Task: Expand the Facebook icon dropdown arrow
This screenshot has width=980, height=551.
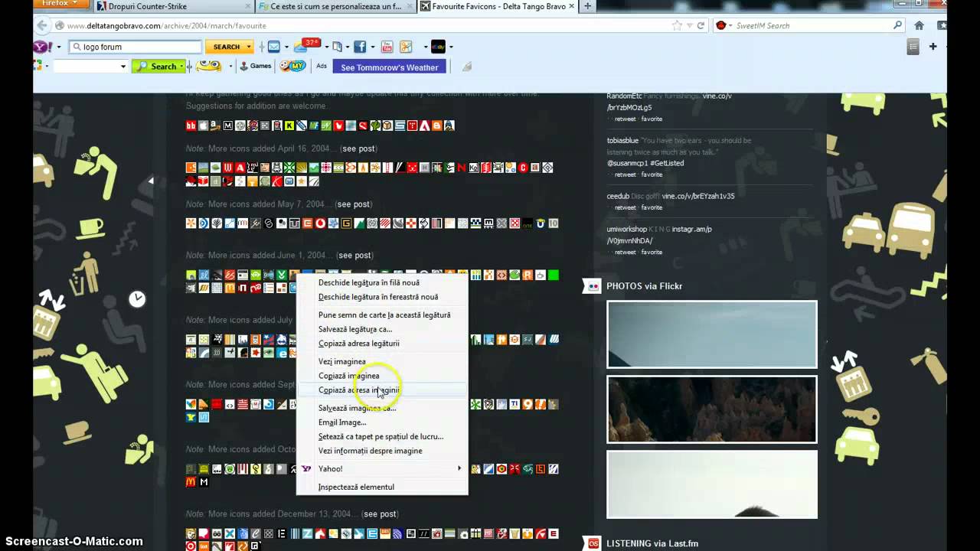Action: (x=373, y=47)
